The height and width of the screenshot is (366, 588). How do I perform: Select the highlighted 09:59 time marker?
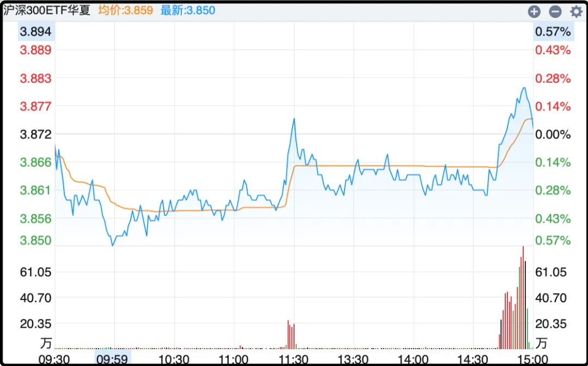point(113,359)
